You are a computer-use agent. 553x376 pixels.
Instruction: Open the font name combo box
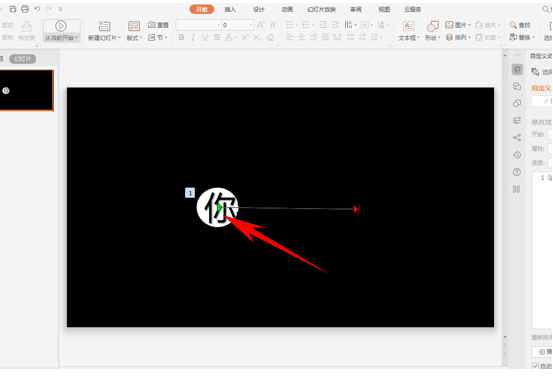[x=198, y=25]
